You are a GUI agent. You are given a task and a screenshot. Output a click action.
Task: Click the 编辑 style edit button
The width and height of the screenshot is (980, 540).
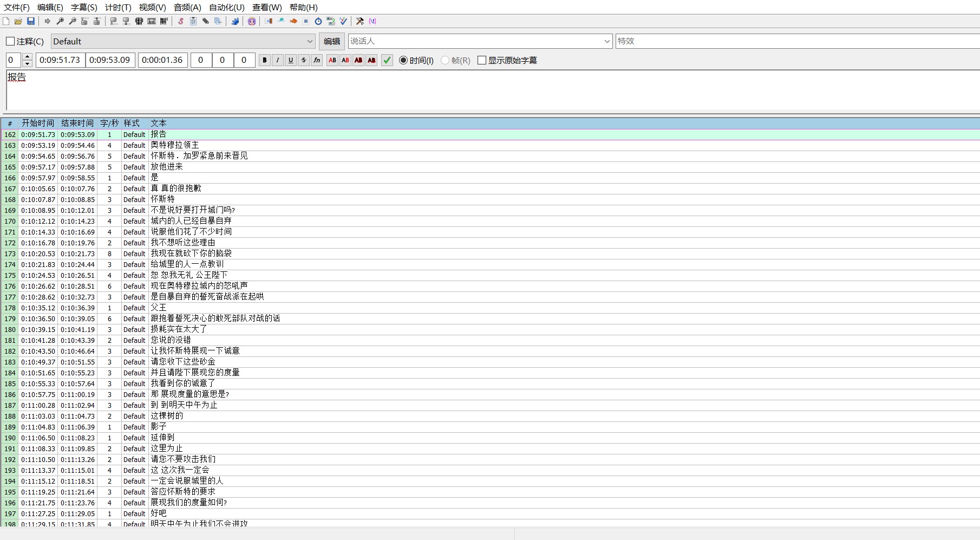(332, 41)
